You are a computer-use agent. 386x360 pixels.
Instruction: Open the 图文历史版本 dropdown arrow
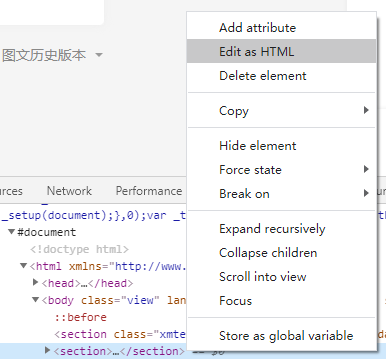99,55
